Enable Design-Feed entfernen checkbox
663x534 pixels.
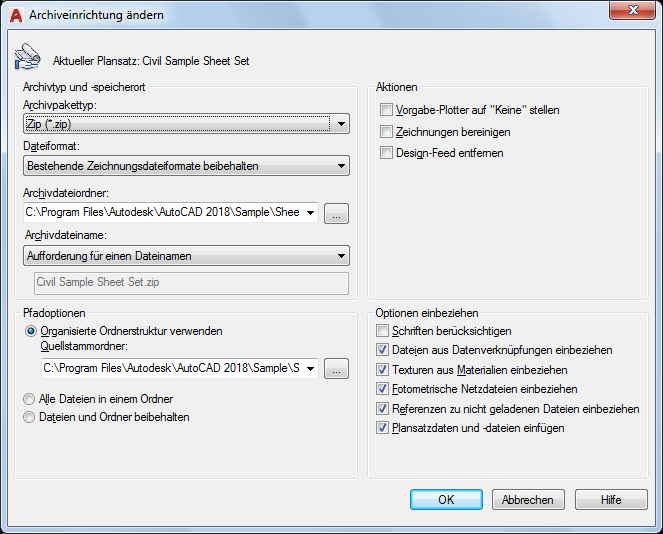point(386,153)
